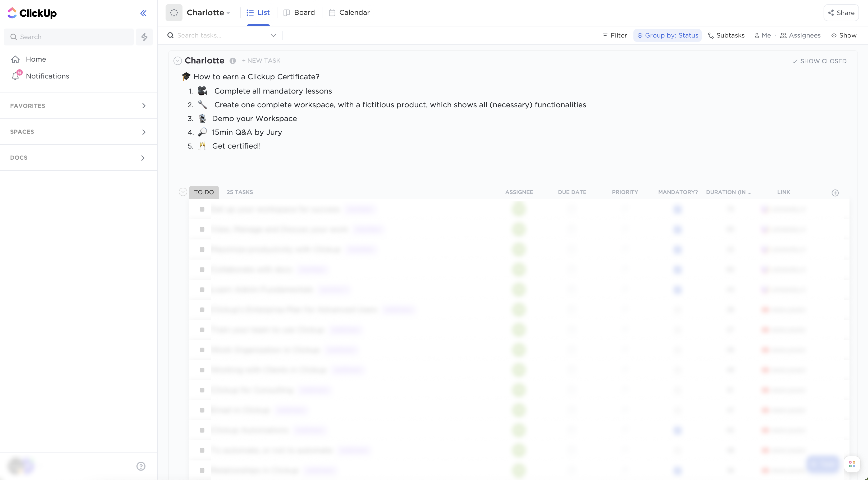This screenshot has height=480, width=868.
Task: Click '15min Q&A by Jury' text
Action: pos(247,132)
